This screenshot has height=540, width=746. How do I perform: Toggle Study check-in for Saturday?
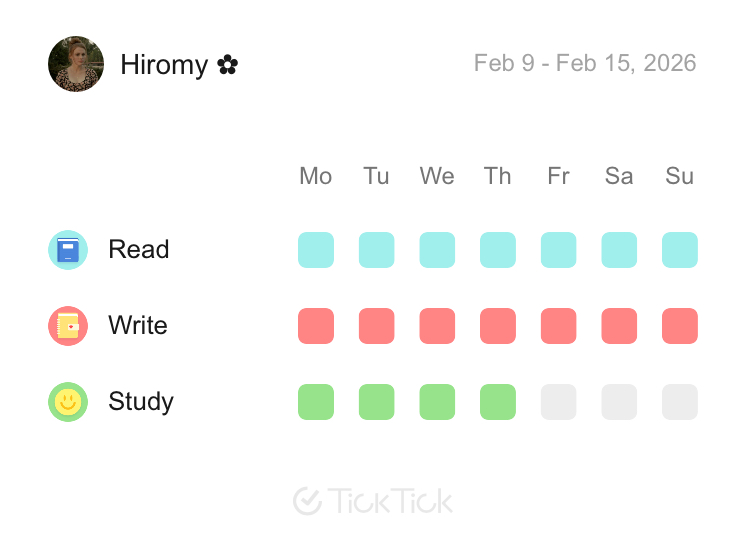619,402
